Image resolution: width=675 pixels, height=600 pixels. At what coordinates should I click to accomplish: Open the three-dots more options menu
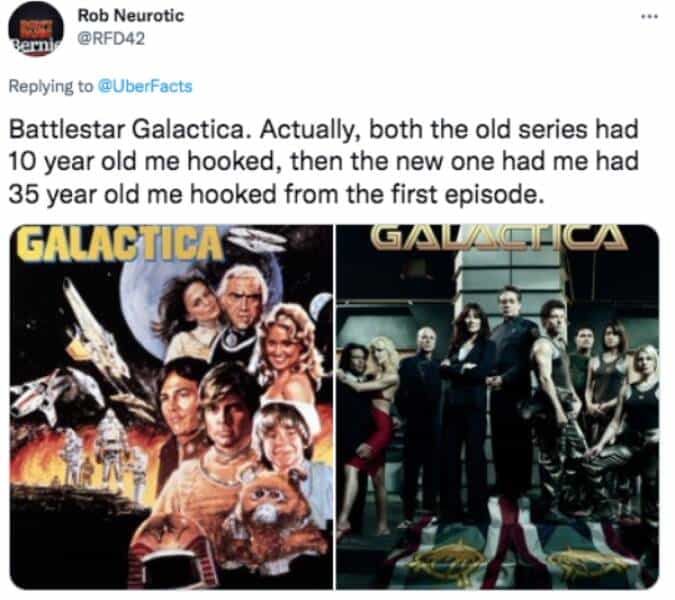coord(650,17)
